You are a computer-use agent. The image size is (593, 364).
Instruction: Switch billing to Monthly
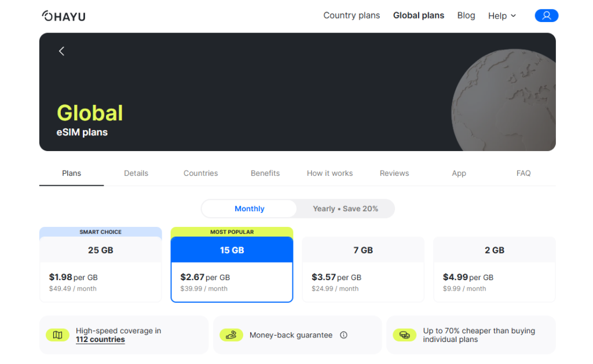click(x=249, y=209)
